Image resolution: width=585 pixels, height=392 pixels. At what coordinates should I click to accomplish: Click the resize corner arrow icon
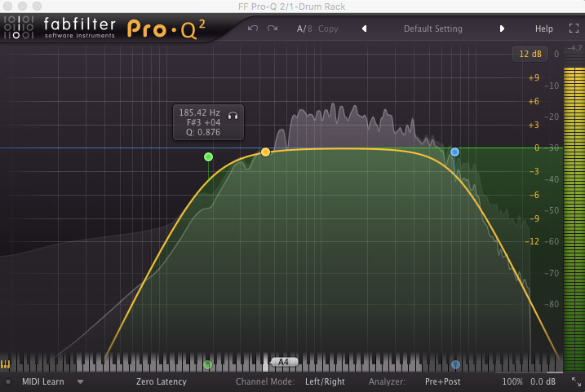[576, 381]
